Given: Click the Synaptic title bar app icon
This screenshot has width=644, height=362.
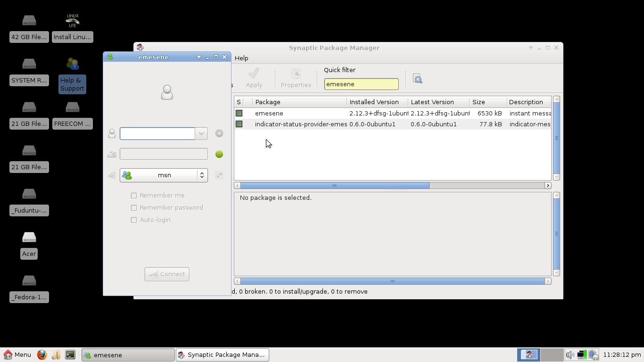Looking at the screenshot, I should (x=140, y=48).
